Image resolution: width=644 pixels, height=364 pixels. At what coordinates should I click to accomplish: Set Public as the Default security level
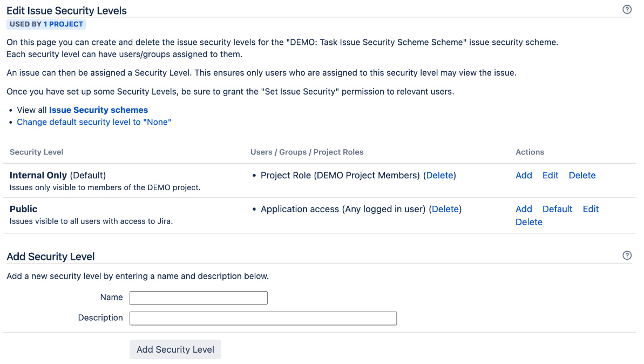pyautogui.click(x=557, y=209)
